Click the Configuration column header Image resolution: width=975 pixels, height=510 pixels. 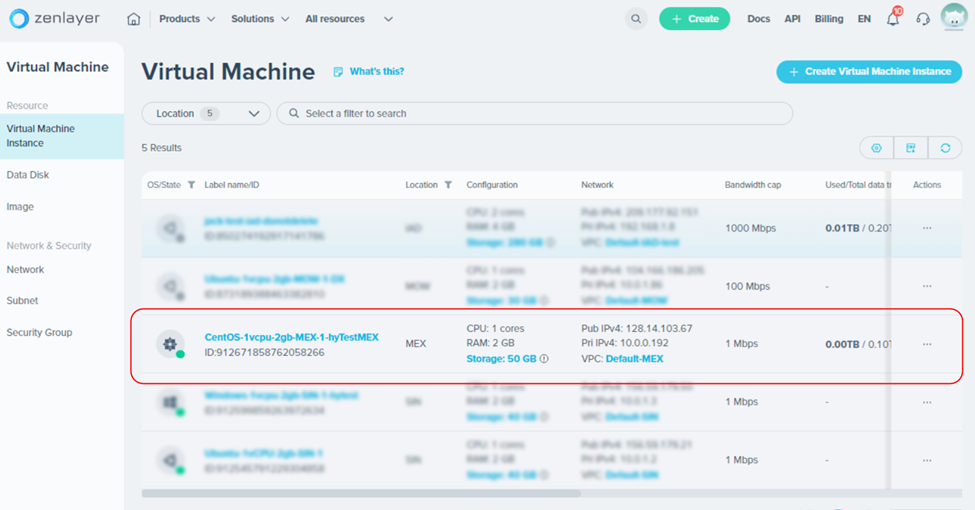click(492, 185)
